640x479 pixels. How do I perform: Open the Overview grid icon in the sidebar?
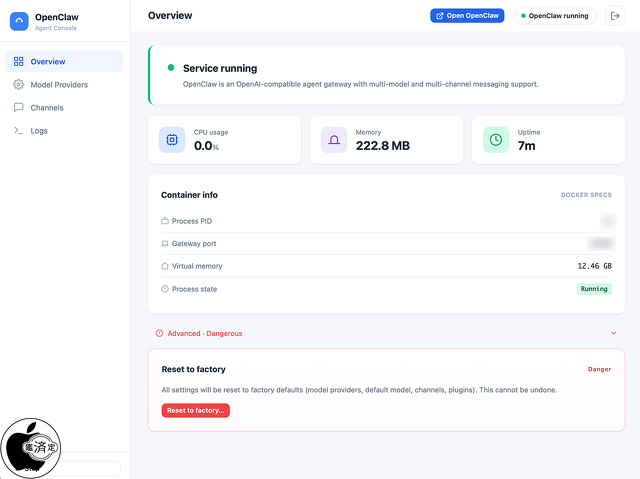click(x=18, y=62)
